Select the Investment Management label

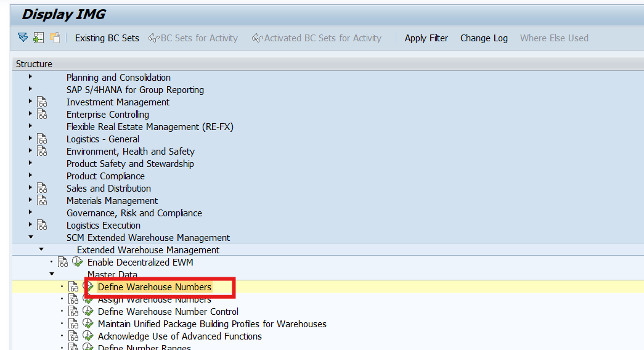[118, 102]
